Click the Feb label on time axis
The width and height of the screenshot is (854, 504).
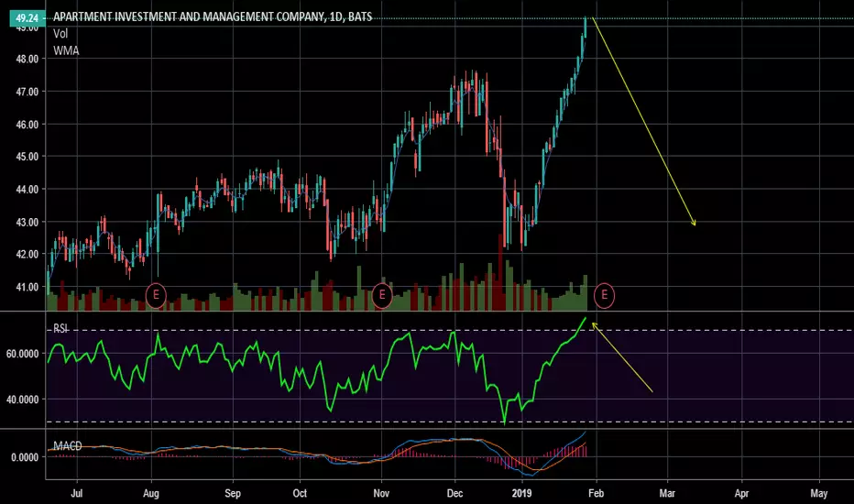(x=597, y=493)
